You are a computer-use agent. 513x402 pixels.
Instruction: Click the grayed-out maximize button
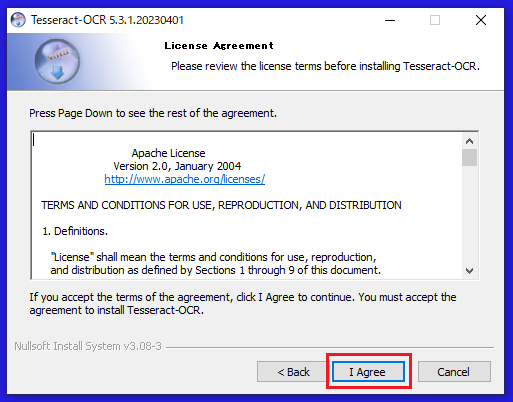435,20
